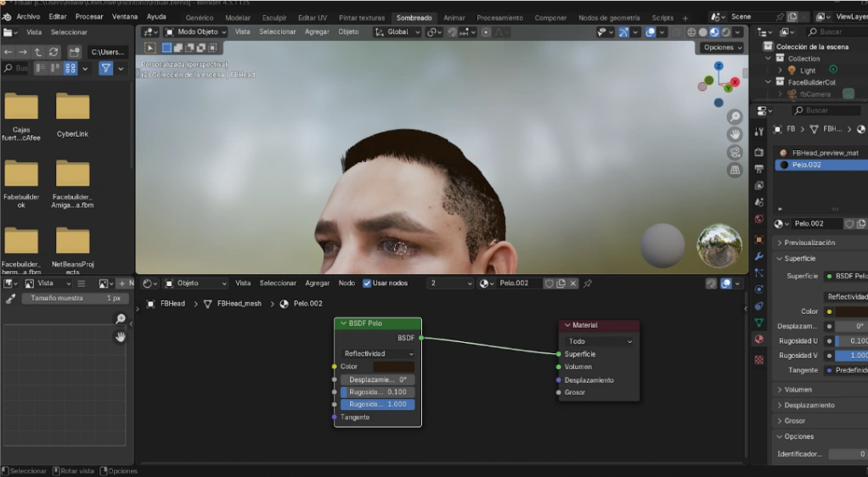This screenshot has width=868, height=477.
Task: Switch viewport to wireframe shading
Action: click(x=691, y=32)
